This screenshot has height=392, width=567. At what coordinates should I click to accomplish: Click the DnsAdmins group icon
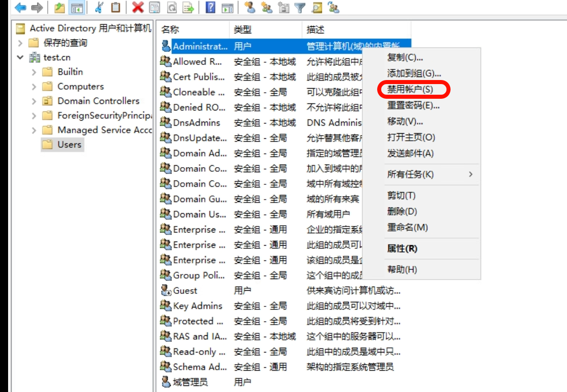coord(166,123)
